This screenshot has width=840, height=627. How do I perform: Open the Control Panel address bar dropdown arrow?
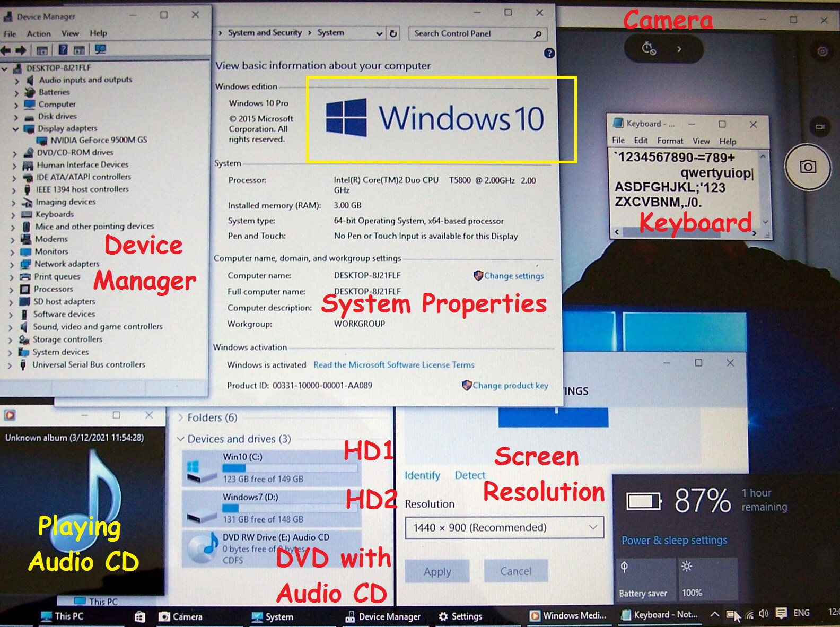(x=379, y=33)
